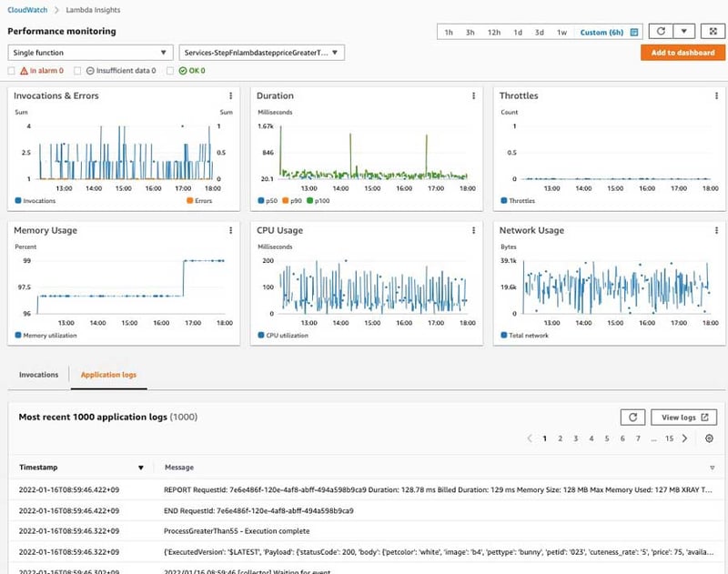
Task: Go to logs page 7
Action: coord(638,438)
